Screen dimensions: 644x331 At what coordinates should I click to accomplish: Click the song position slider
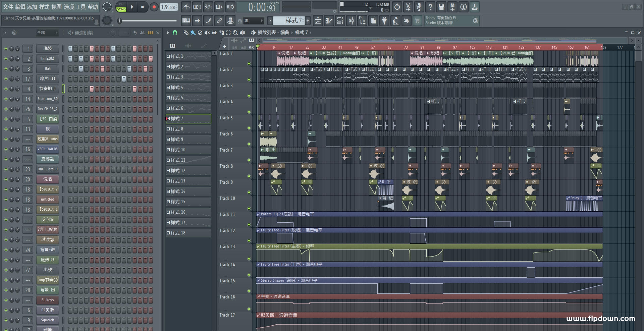(148, 21)
